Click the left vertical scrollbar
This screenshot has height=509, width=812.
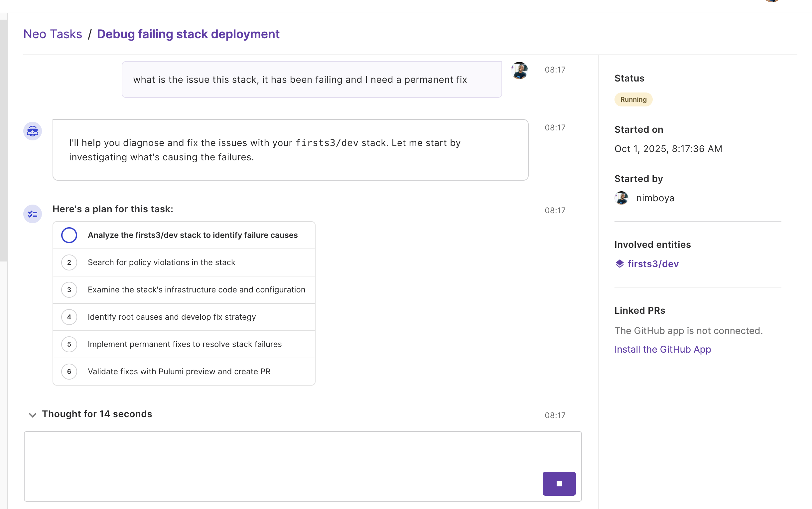[x=3, y=140]
